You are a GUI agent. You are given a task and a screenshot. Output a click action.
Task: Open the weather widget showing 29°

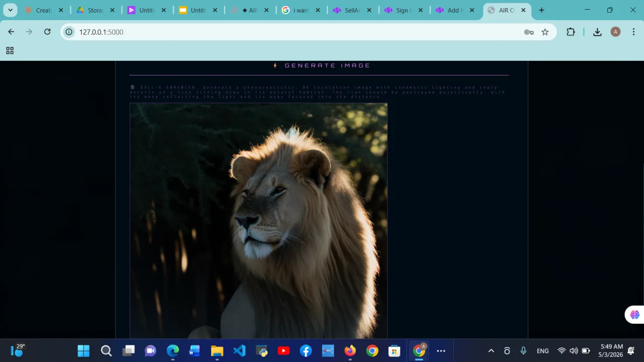click(x=18, y=350)
